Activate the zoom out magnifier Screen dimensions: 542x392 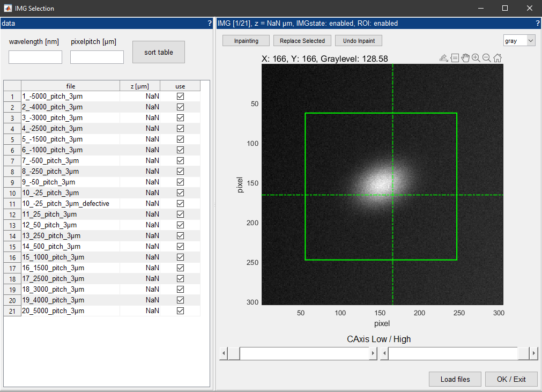click(x=487, y=58)
